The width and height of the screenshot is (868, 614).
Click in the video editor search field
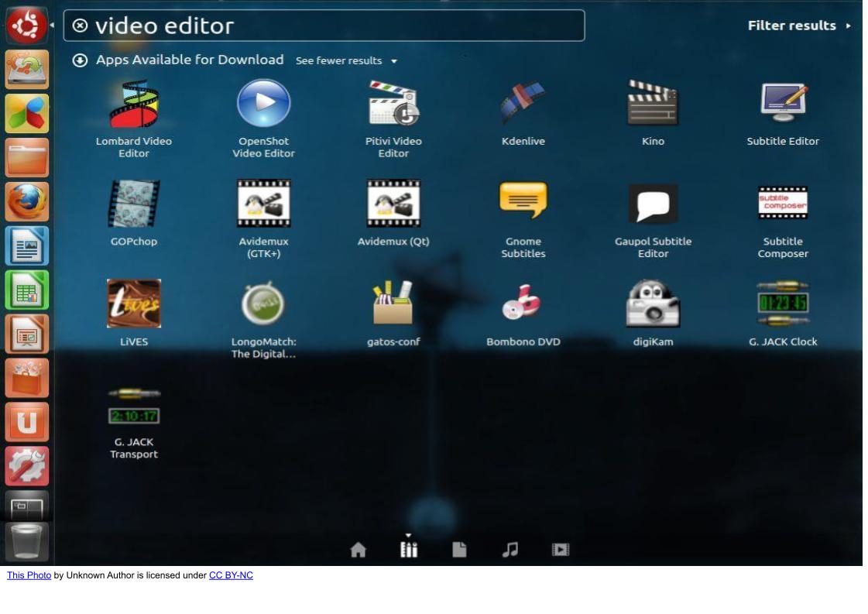pyautogui.click(x=324, y=26)
